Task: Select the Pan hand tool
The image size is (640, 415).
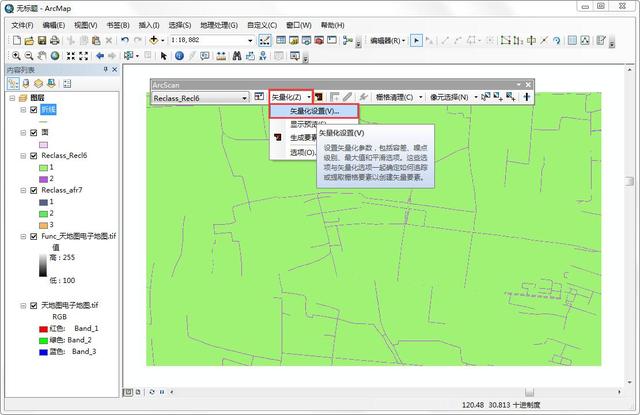Action: (x=42, y=56)
